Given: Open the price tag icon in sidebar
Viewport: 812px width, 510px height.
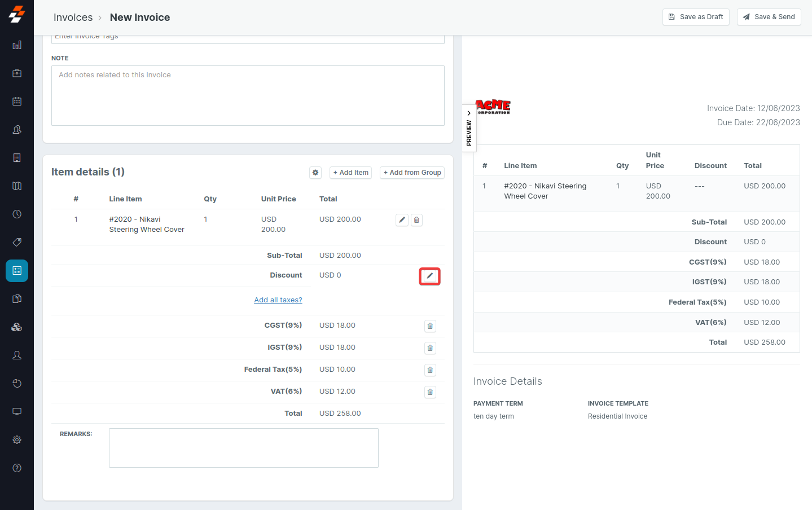Looking at the screenshot, I should (17, 242).
